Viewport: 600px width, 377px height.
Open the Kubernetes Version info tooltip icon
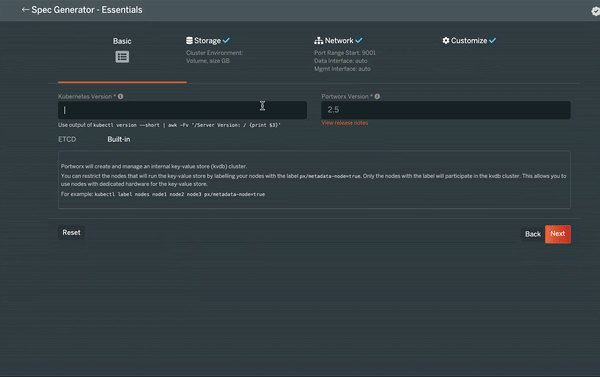tap(121, 96)
